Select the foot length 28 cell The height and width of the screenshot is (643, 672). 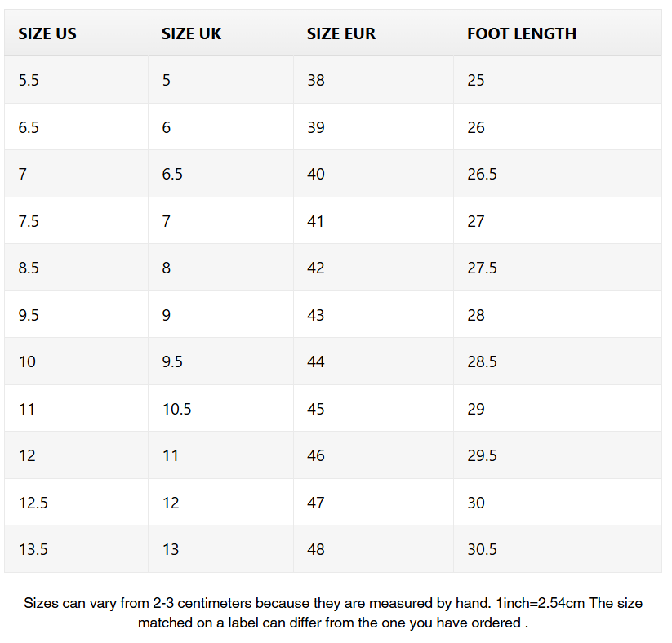(x=558, y=314)
